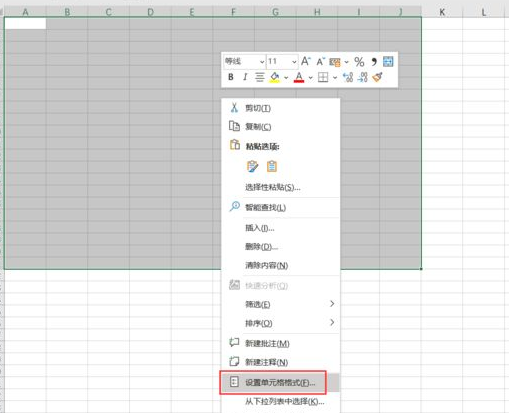The width and height of the screenshot is (509, 413).
Task: Select column K header
Action: (x=442, y=12)
